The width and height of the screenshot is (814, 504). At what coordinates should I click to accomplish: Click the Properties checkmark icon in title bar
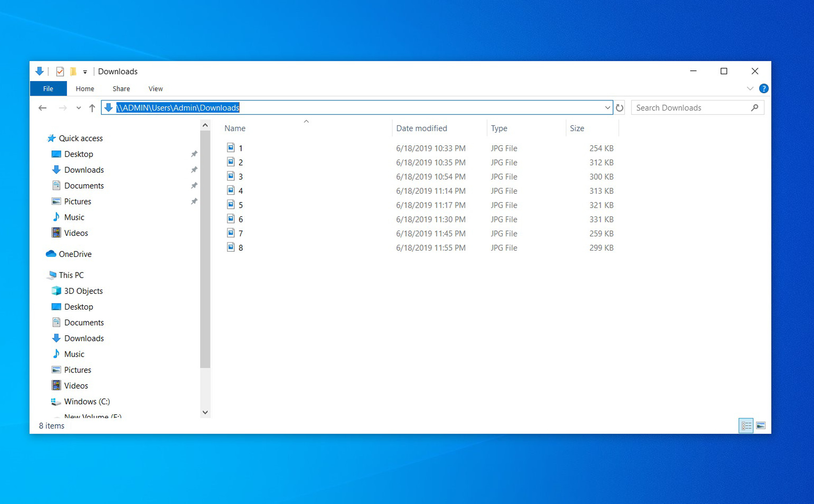click(60, 71)
